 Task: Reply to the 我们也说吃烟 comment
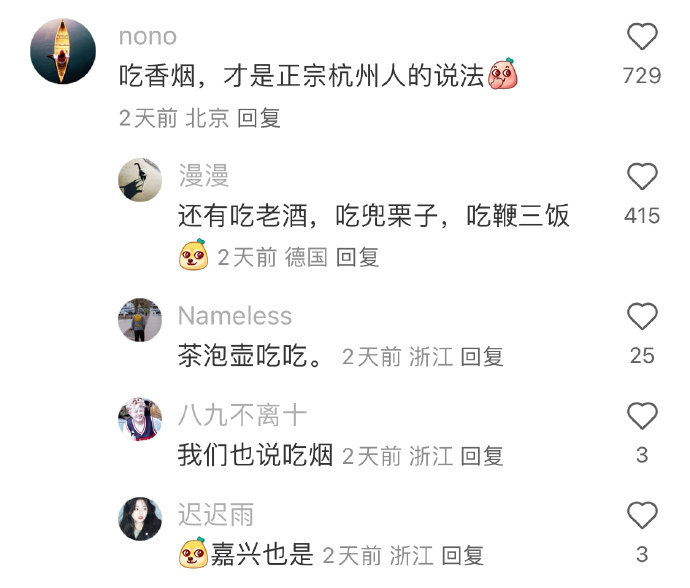click(482, 456)
